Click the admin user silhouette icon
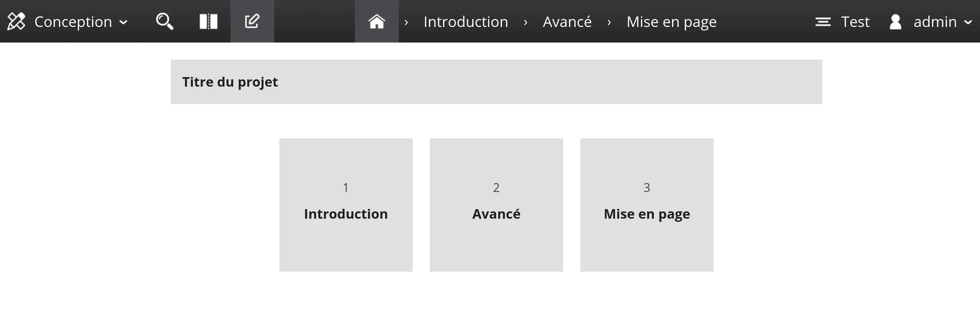Viewport: 980px width, 318px height. click(896, 22)
